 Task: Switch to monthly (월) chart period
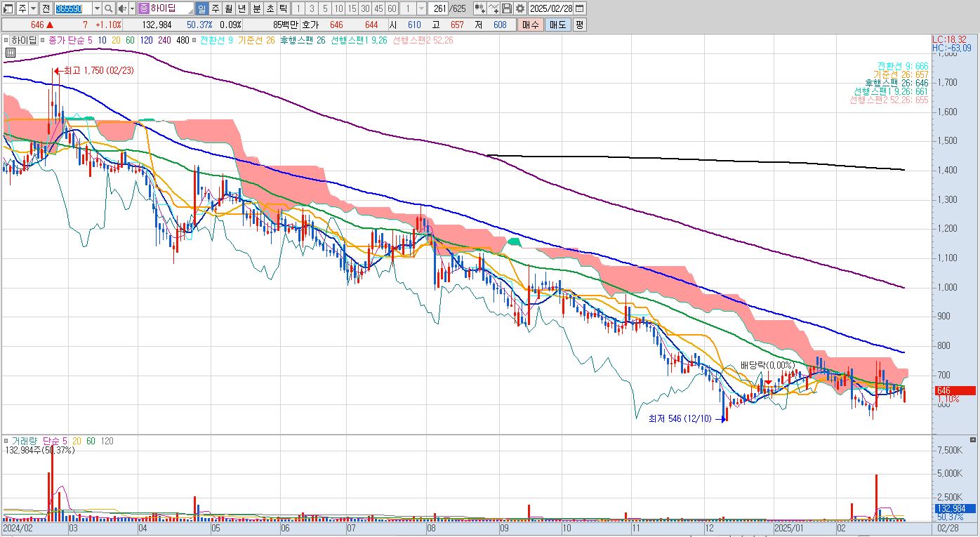(x=228, y=8)
